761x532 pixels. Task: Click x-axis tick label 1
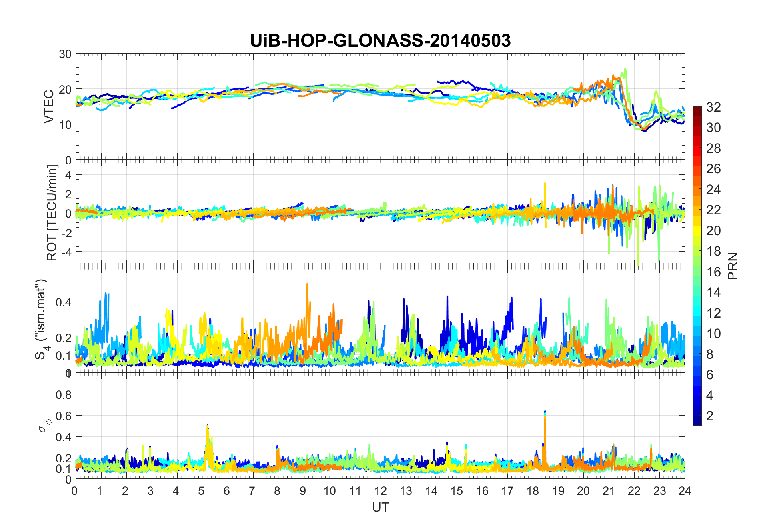pos(100,490)
